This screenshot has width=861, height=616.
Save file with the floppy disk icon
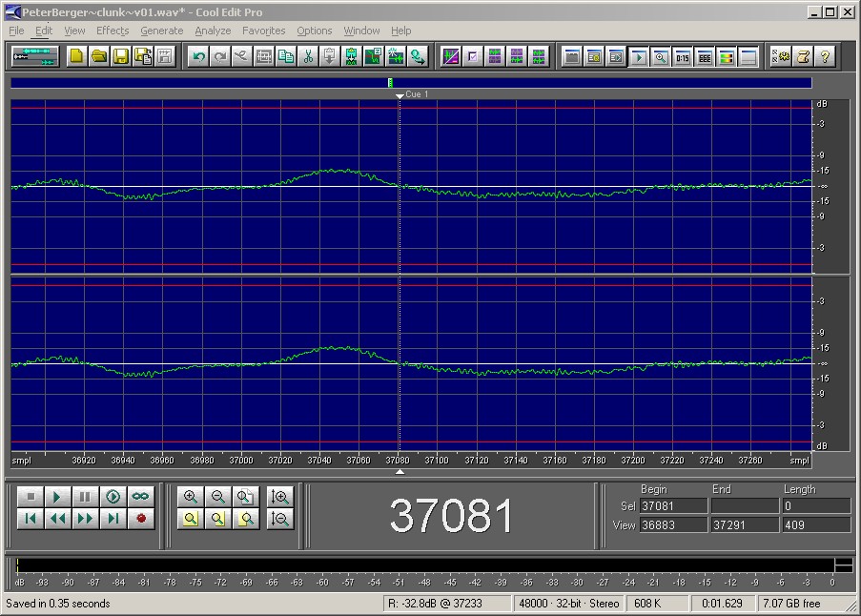121,56
